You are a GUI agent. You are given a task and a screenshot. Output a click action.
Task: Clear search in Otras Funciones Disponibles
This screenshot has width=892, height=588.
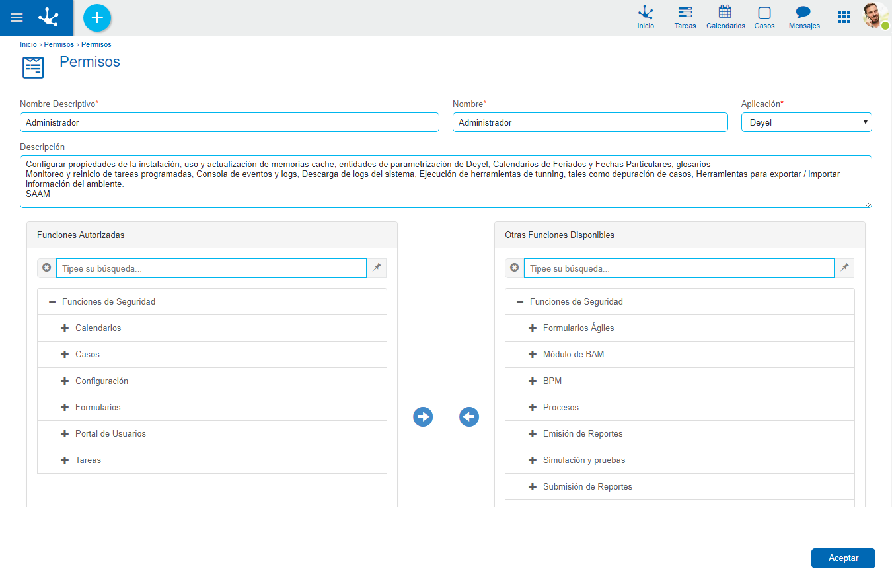(x=514, y=268)
